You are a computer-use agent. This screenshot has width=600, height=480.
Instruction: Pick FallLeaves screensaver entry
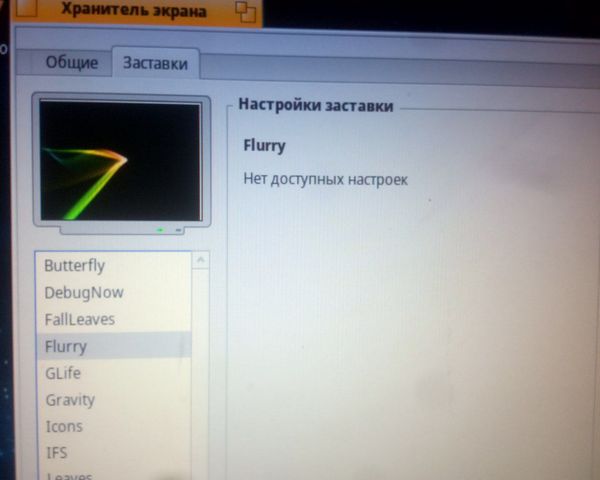(x=114, y=320)
